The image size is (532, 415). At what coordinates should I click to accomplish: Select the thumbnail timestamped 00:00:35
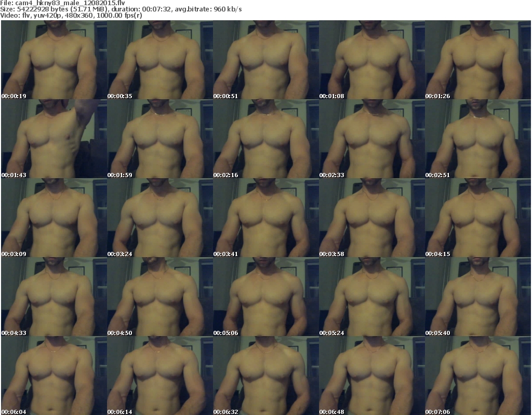160,60
